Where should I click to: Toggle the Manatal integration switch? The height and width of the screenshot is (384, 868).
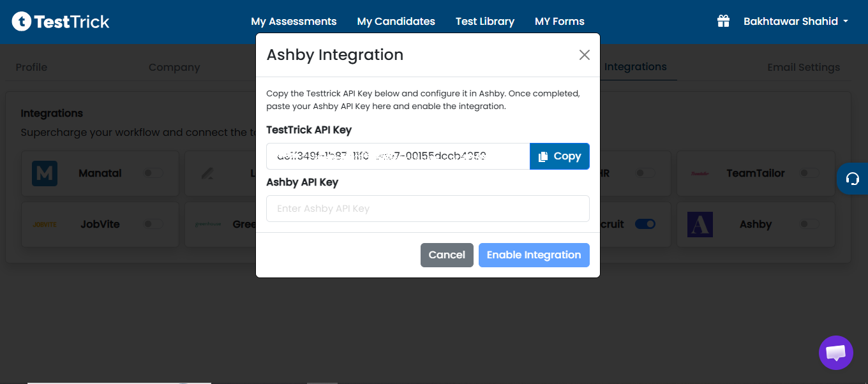[x=153, y=173]
